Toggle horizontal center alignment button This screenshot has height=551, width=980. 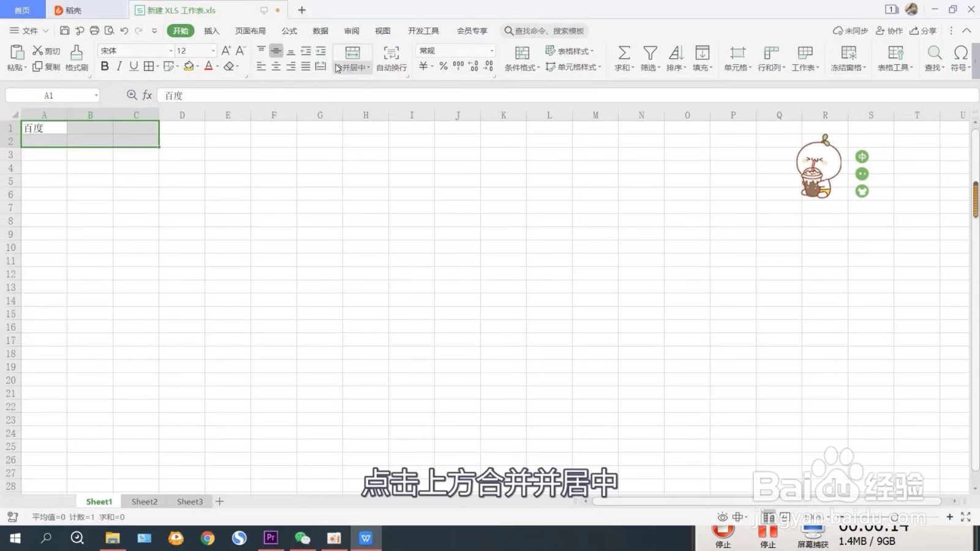pyautogui.click(x=276, y=66)
